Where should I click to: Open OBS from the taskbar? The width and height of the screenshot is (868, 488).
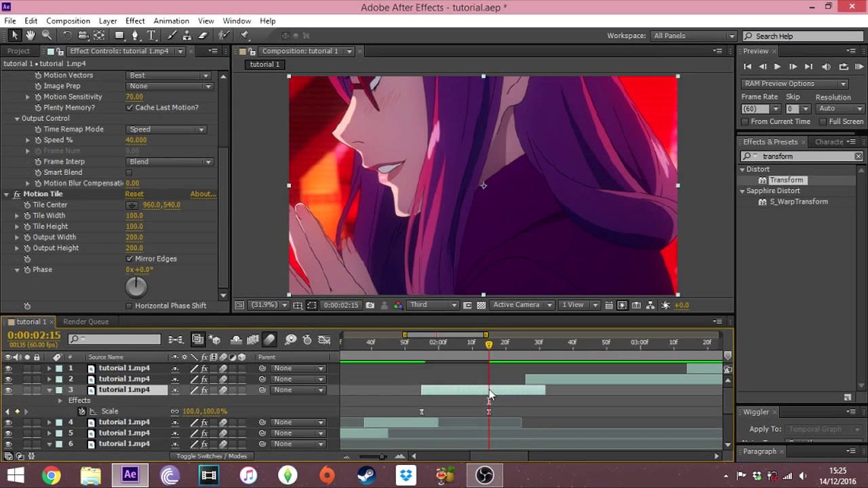484,475
